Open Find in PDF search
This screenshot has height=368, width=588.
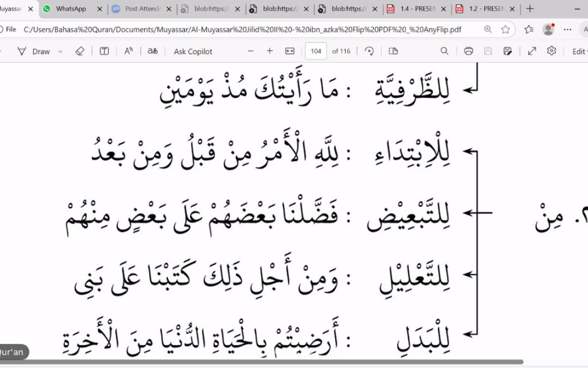coord(444,51)
